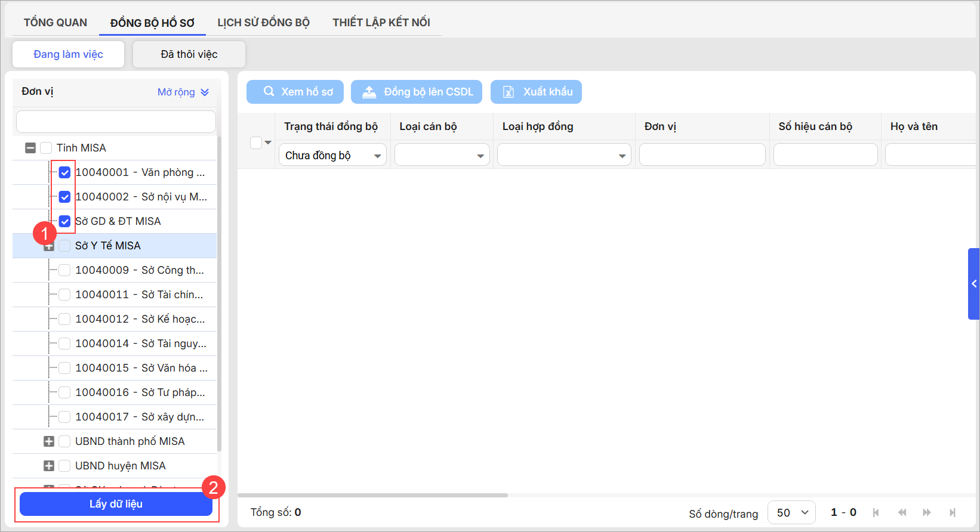Collapse the Tỉnh MISA tree node
Image resolution: width=980 pixels, height=532 pixels.
pos(30,148)
